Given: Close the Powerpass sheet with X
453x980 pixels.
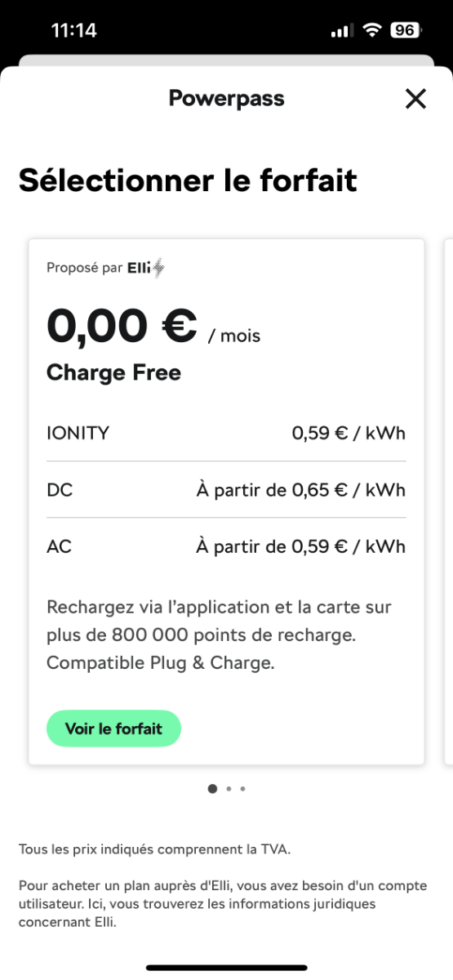Looking at the screenshot, I should 415,99.
